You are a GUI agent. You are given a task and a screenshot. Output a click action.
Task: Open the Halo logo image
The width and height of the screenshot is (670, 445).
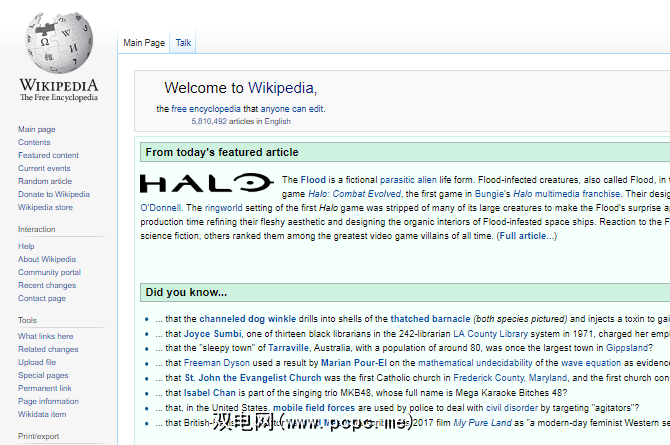pos(207,183)
